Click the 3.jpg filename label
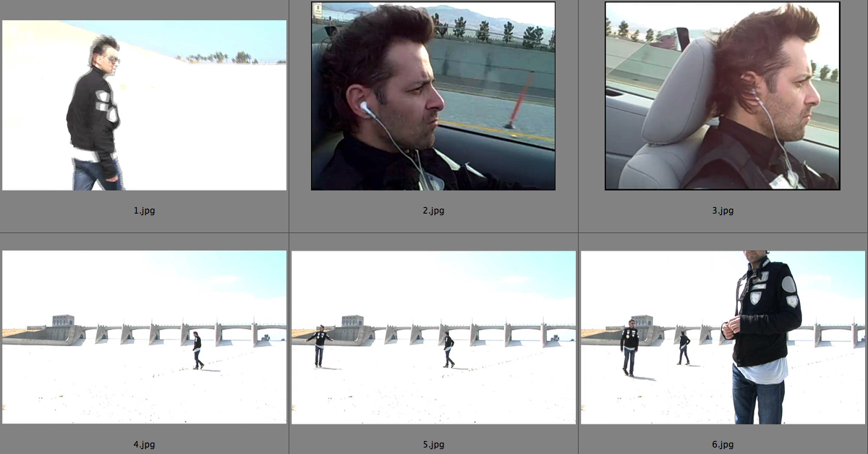Image resolution: width=868 pixels, height=454 pixels. coord(723,211)
